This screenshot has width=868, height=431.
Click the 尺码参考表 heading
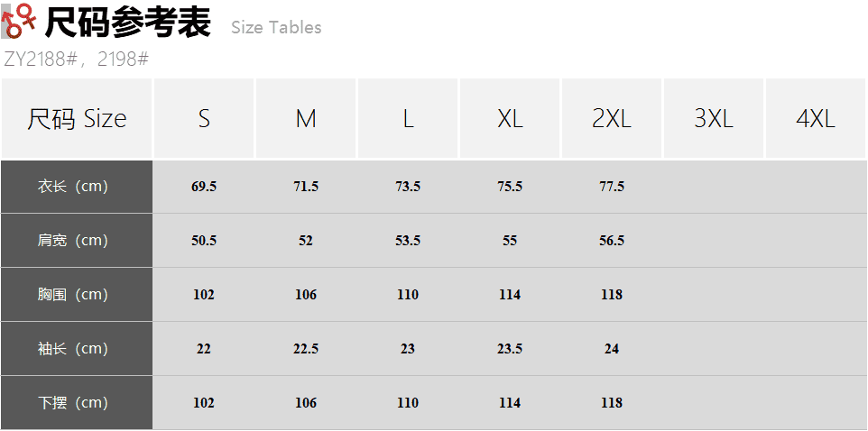coord(127,23)
